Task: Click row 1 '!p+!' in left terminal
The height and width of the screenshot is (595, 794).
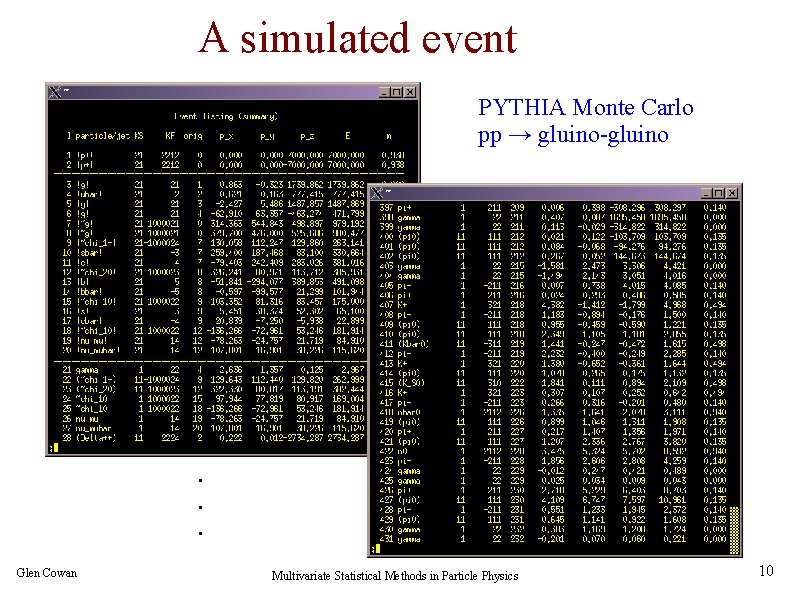Action: click(x=228, y=155)
